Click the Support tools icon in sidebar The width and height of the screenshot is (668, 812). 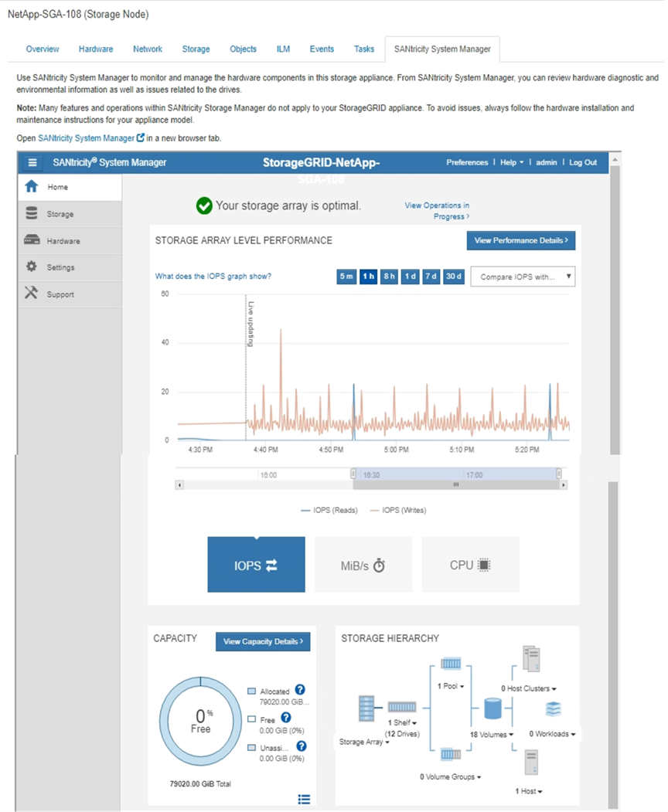(x=31, y=293)
